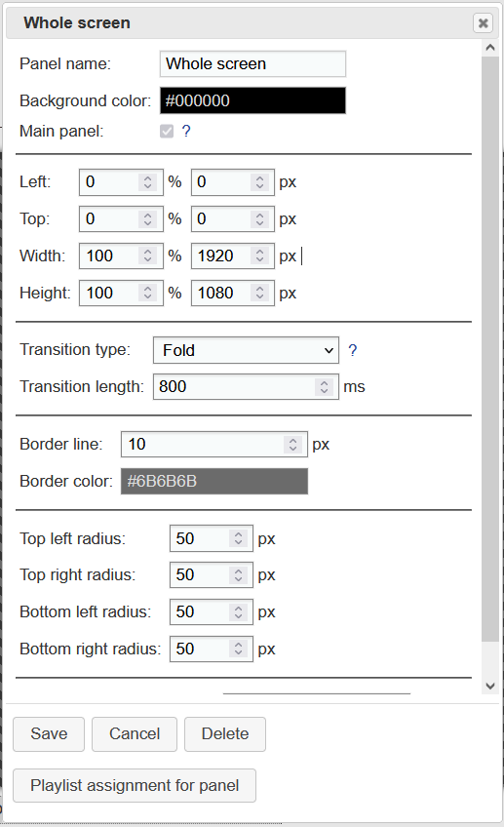This screenshot has height=827, width=504.
Task: Click into the Panel name text field
Action: point(253,63)
